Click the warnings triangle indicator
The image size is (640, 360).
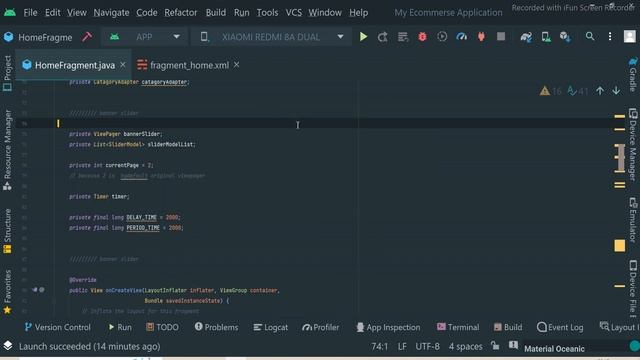click(550, 91)
